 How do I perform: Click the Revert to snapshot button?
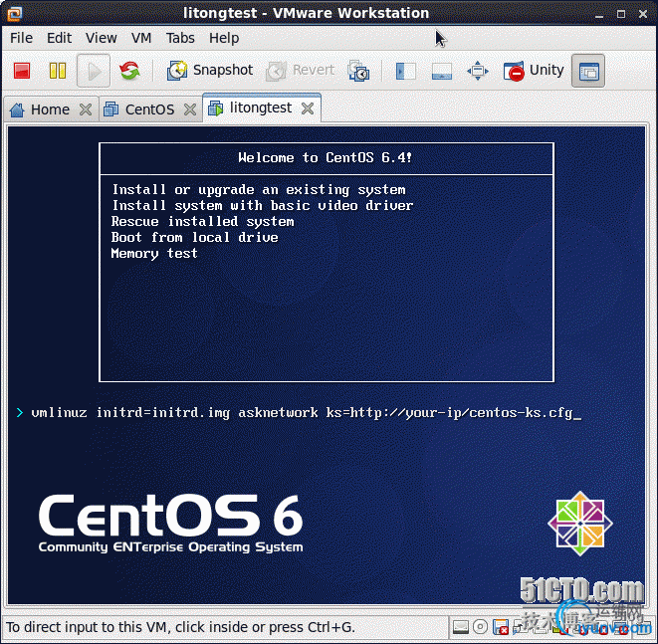coord(301,70)
